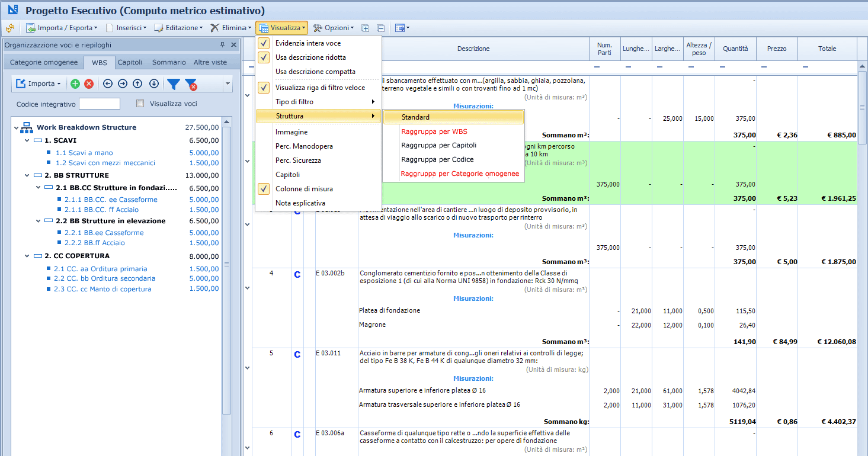Image resolution: width=868 pixels, height=456 pixels.
Task: Click the expand all plus icon
Action: tap(366, 28)
